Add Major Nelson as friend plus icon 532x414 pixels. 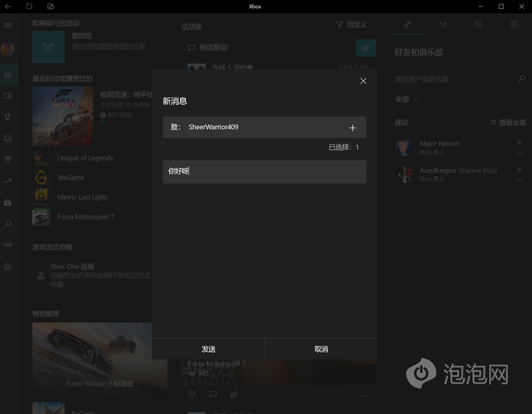click(x=520, y=143)
